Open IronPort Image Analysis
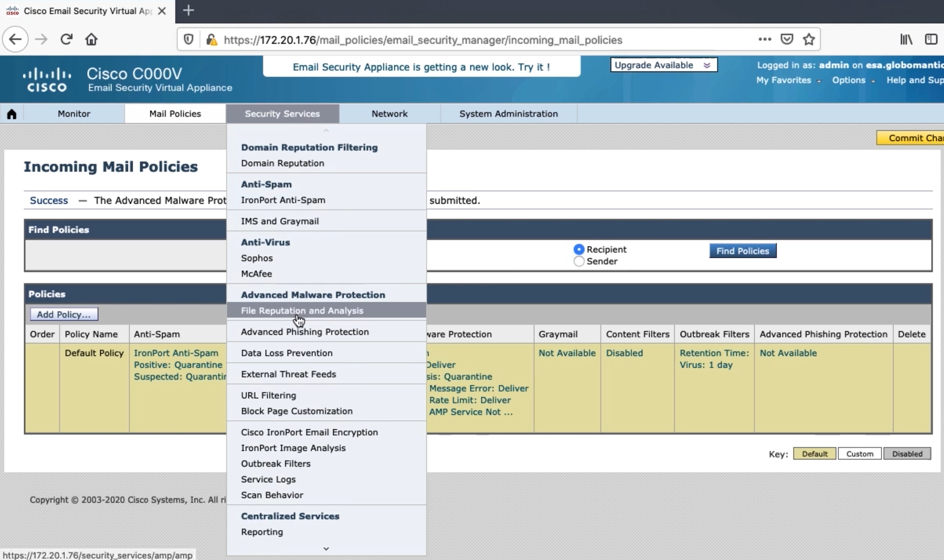The image size is (944, 560). [293, 448]
